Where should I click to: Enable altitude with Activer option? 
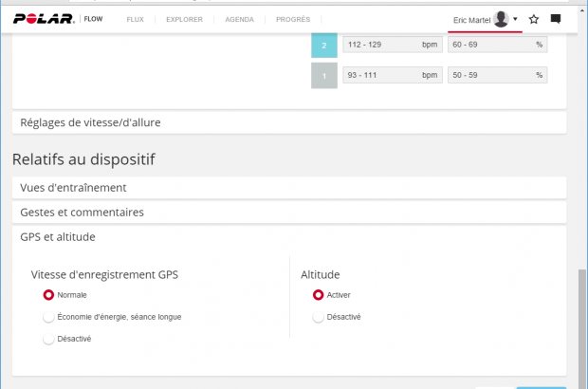[x=318, y=295]
